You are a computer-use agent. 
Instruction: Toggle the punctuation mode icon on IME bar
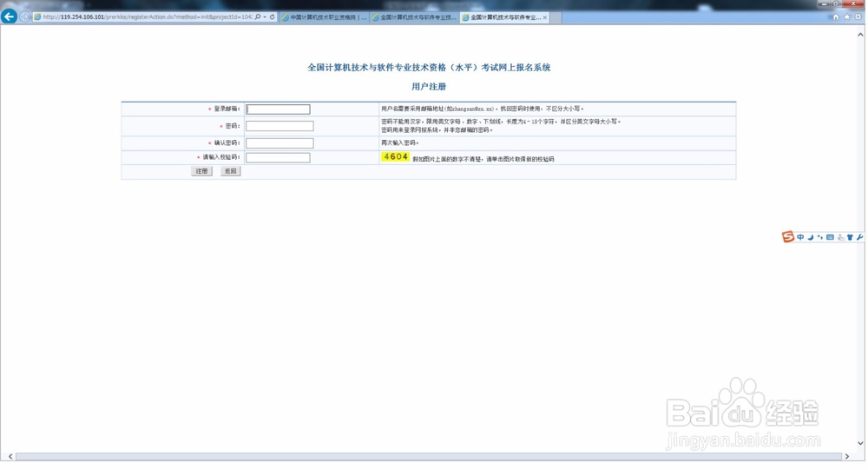point(820,237)
